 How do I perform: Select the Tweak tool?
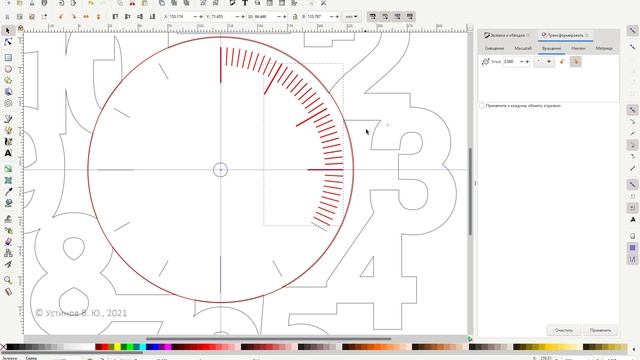tap(8, 219)
